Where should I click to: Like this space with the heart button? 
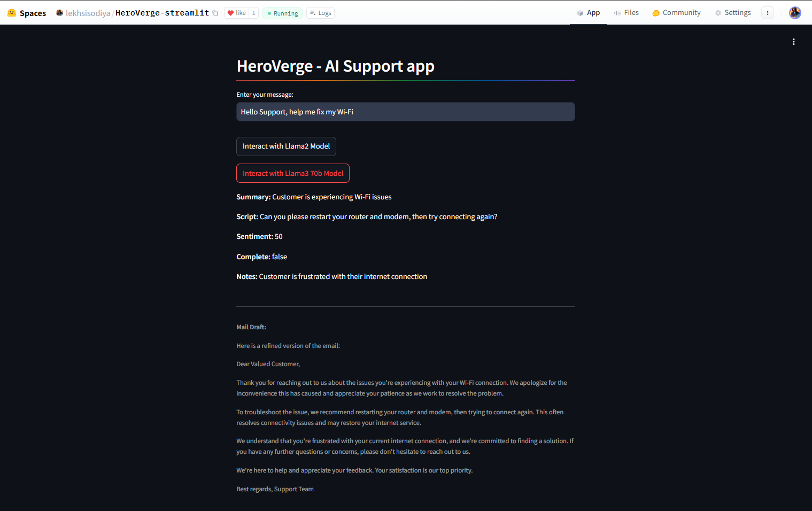[x=236, y=13]
